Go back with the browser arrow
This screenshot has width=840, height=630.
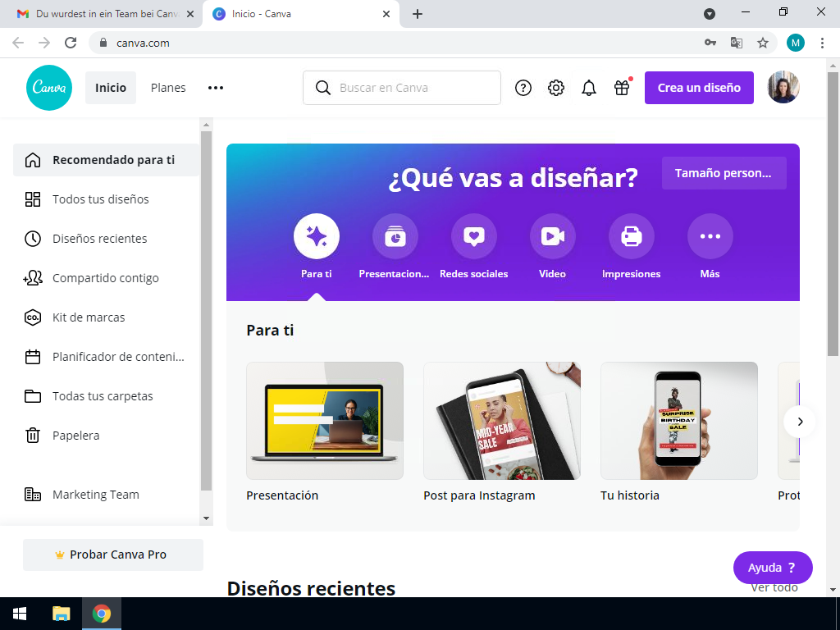tap(18, 43)
